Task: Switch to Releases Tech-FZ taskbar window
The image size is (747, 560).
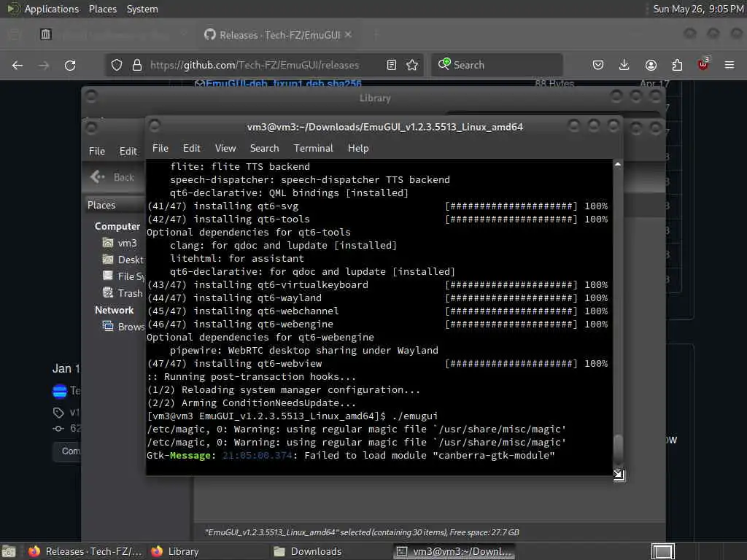Action: click(85, 551)
